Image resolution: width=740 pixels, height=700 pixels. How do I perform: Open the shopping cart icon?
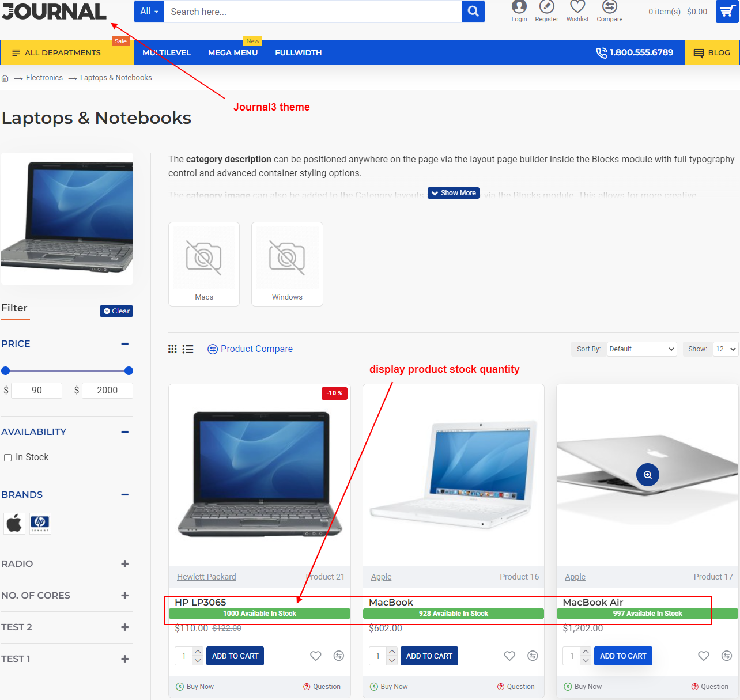pos(727,11)
